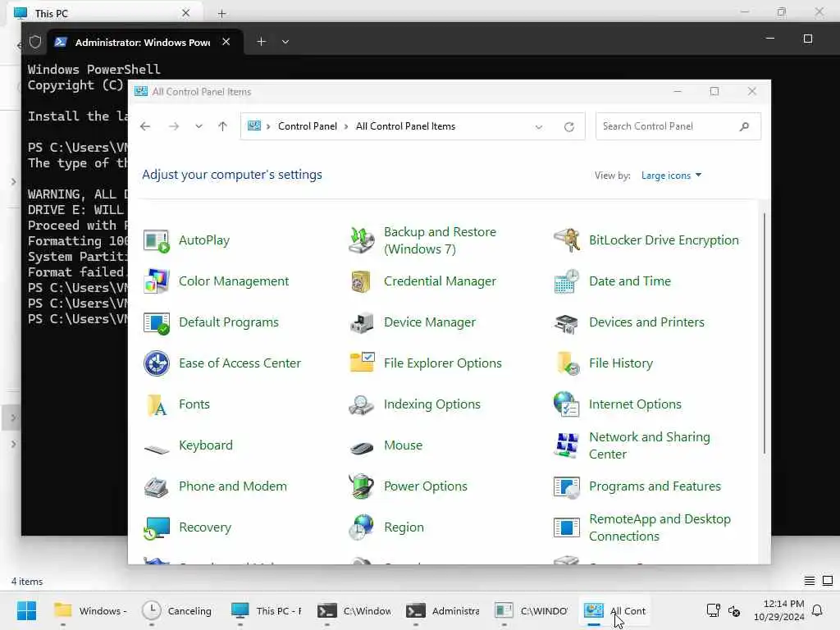Open the Windows Start menu
The image size is (840, 630).
pyautogui.click(x=26, y=610)
